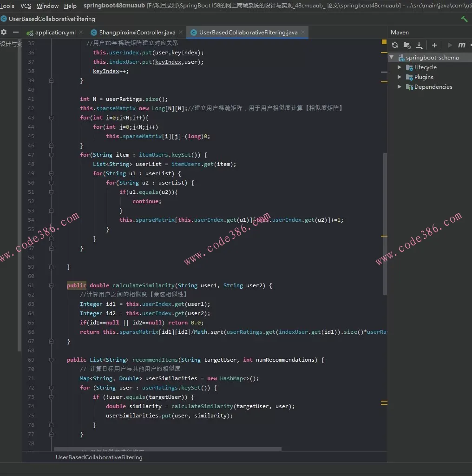Click Execute Maven Goal 'm' icon
The height and width of the screenshot is (476, 472).
coord(461,45)
